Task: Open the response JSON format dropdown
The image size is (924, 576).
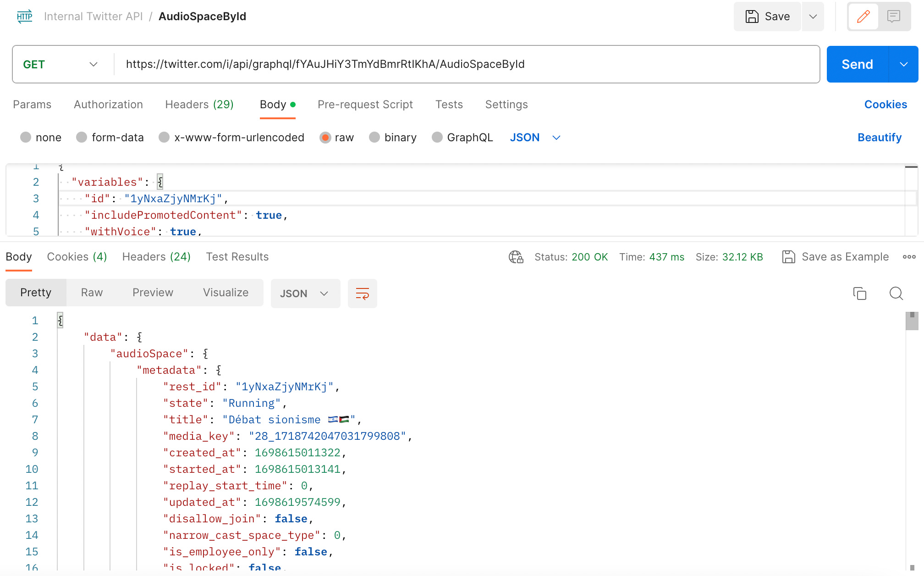Action: tap(305, 294)
